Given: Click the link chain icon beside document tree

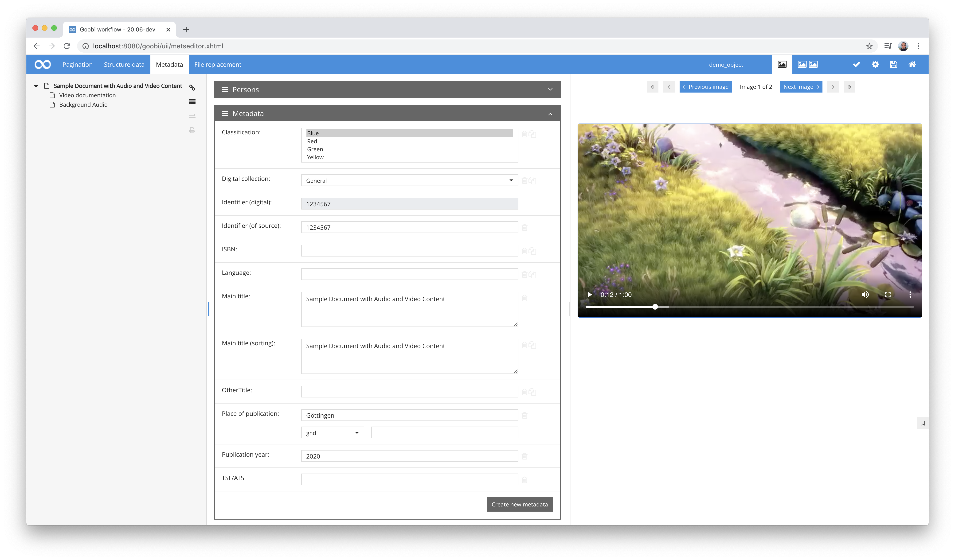Looking at the screenshot, I should pyautogui.click(x=192, y=88).
